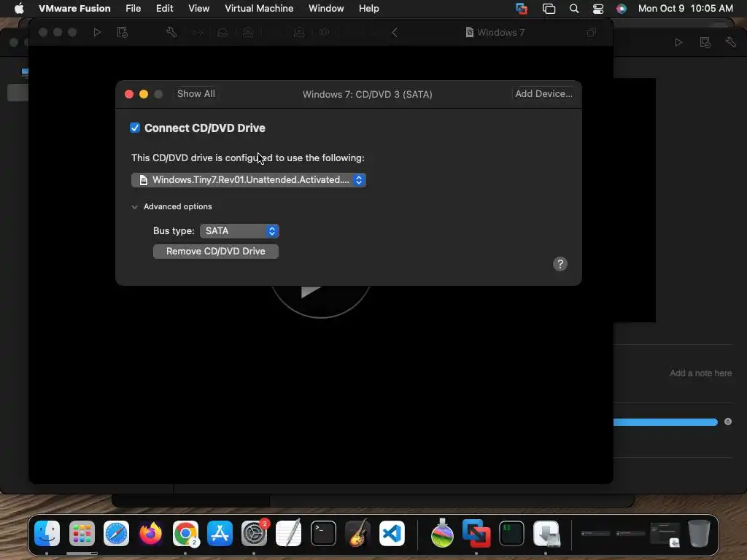The height and width of the screenshot is (560, 747).
Task: Open Siri from the menu bar
Action: coord(622,9)
